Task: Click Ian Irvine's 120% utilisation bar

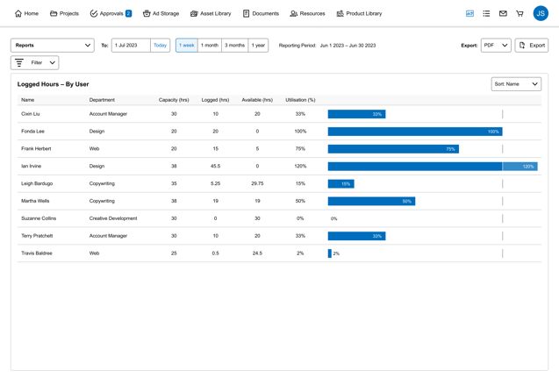Action: click(433, 167)
